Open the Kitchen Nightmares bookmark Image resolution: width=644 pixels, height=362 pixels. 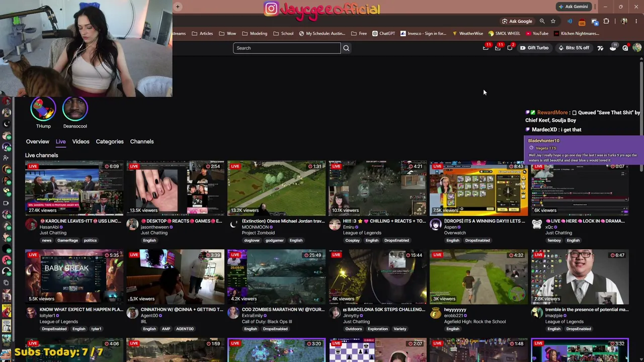[576, 34]
